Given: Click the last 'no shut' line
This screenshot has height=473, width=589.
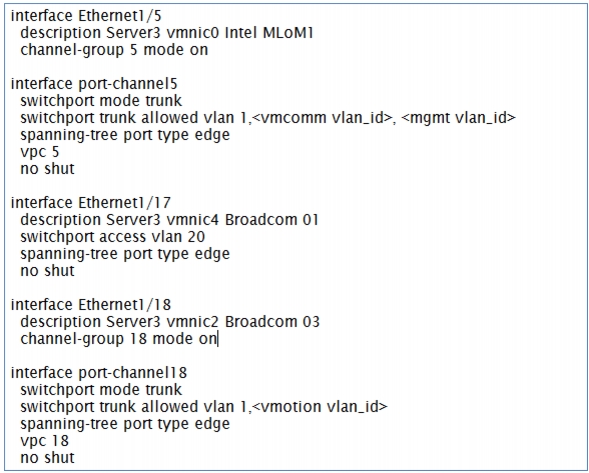Looking at the screenshot, I should pyautogui.click(x=47, y=458).
